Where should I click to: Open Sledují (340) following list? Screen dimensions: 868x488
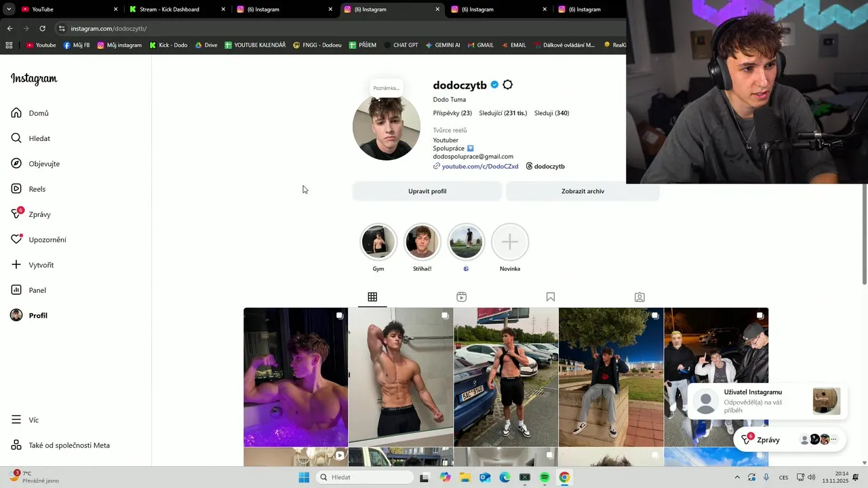tap(551, 113)
